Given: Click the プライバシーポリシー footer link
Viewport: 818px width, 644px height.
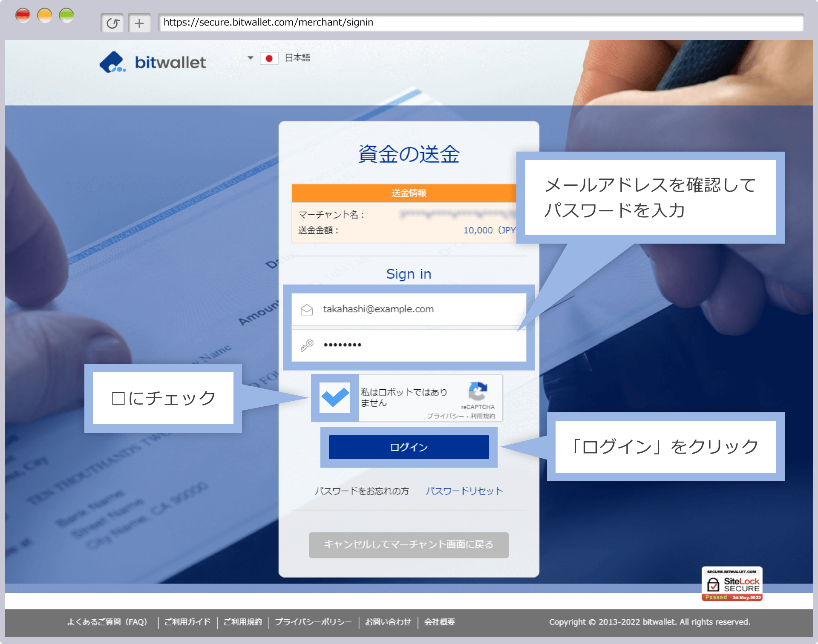Looking at the screenshot, I should 314,622.
